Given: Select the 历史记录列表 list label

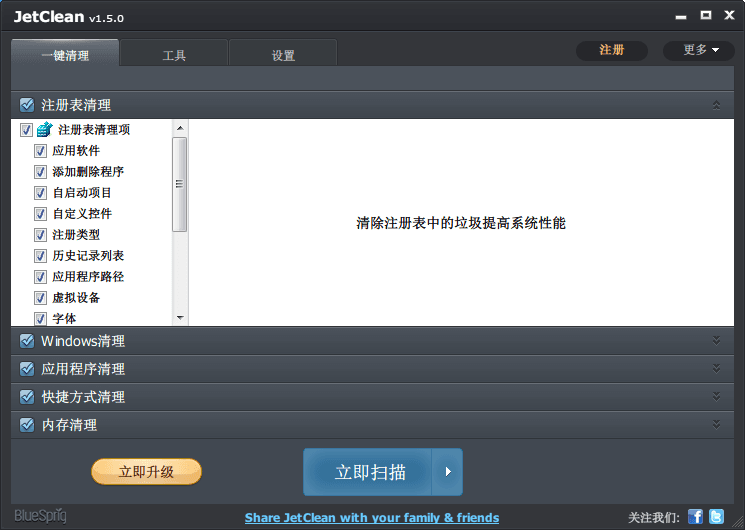Looking at the screenshot, I should coord(88,256).
